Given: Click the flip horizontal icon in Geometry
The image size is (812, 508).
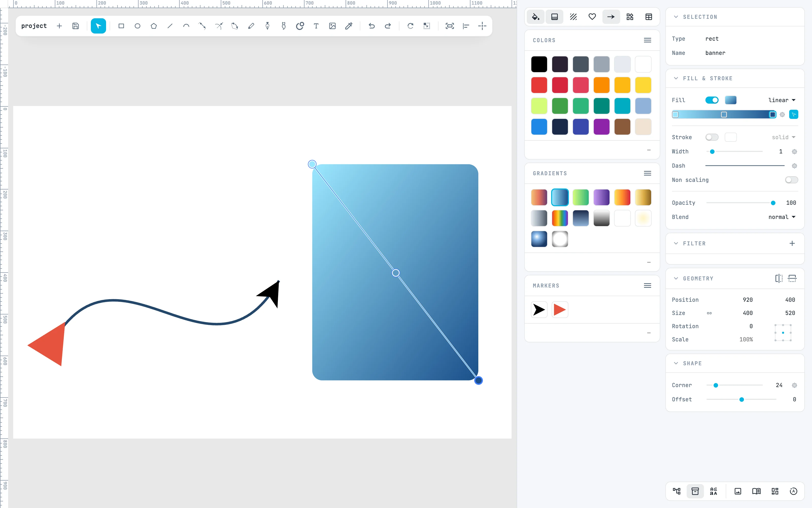Looking at the screenshot, I should click(x=779, y=278).
